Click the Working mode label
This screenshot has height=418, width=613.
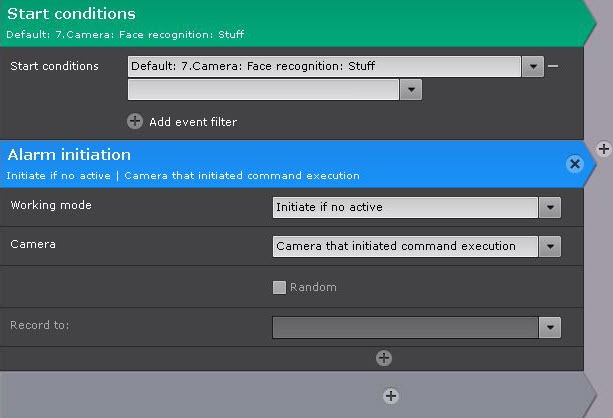[51, 205]
